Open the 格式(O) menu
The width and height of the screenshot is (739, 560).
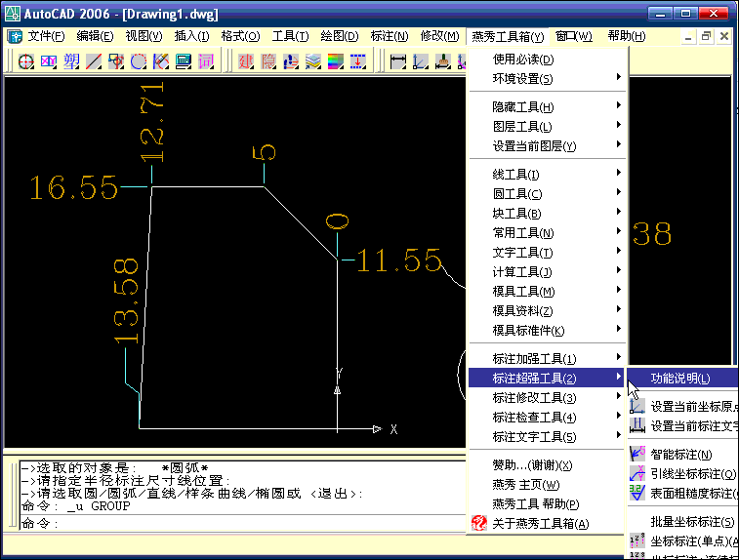tap(240, 36)
